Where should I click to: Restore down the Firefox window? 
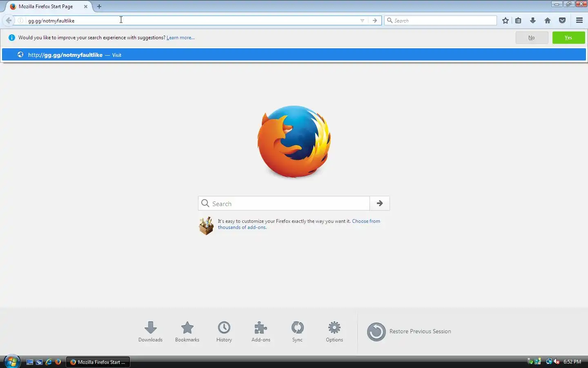coord(569,4)
